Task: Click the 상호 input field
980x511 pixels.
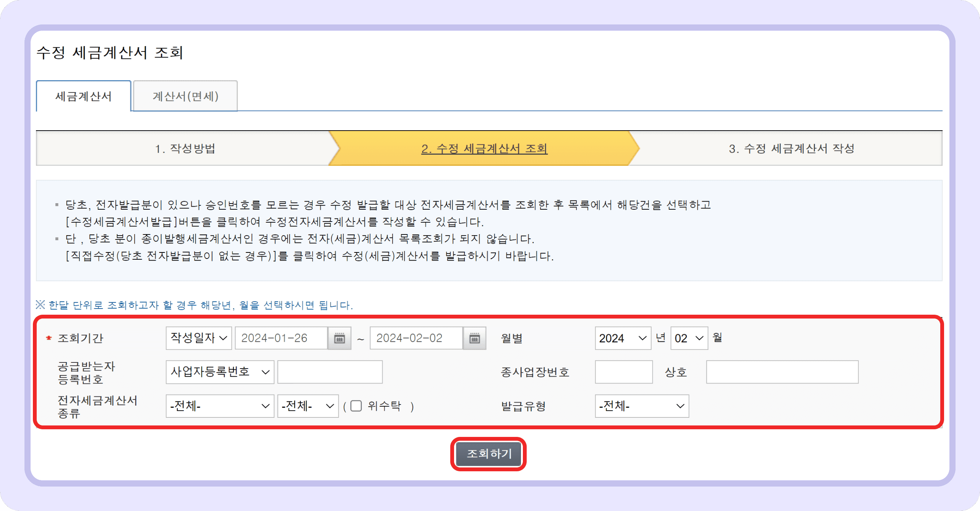Action: pos(782,372)
